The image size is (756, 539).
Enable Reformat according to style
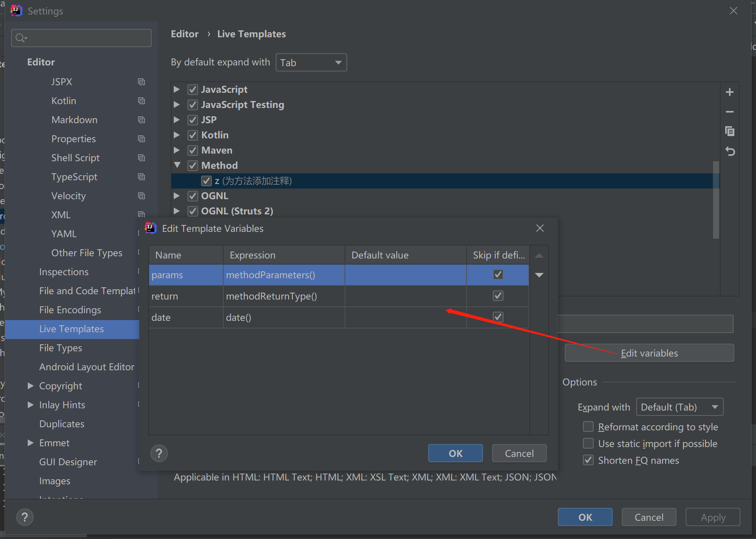tap(588, 426)
